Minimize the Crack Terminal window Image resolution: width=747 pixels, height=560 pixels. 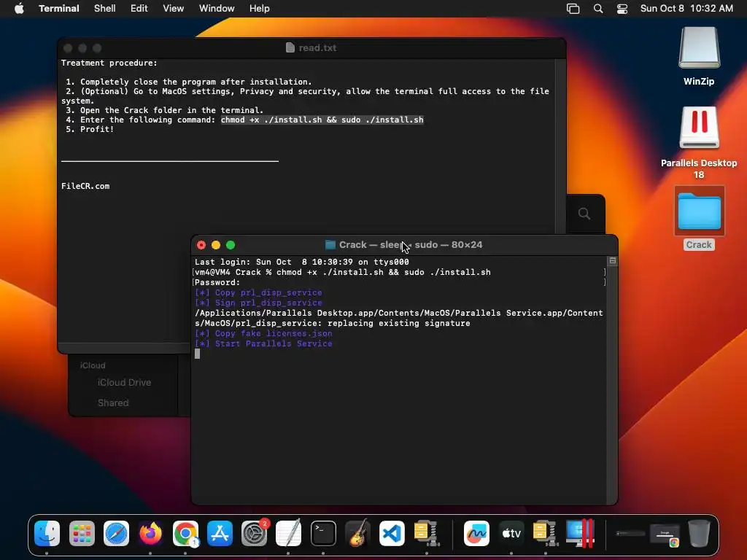click(x=216, y=245)
